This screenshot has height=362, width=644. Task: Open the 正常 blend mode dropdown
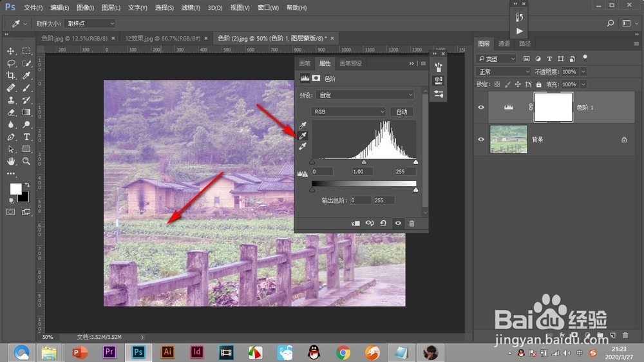[504, 72]
